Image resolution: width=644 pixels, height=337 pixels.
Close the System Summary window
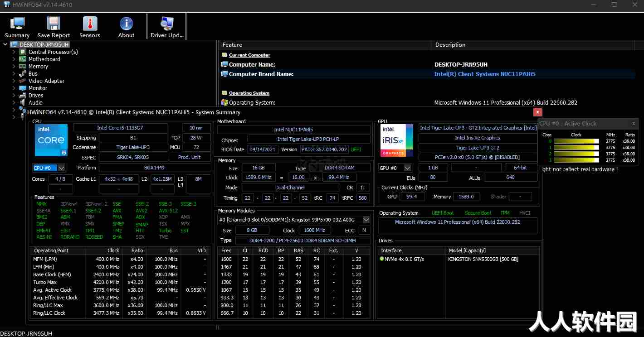[537, 112]
